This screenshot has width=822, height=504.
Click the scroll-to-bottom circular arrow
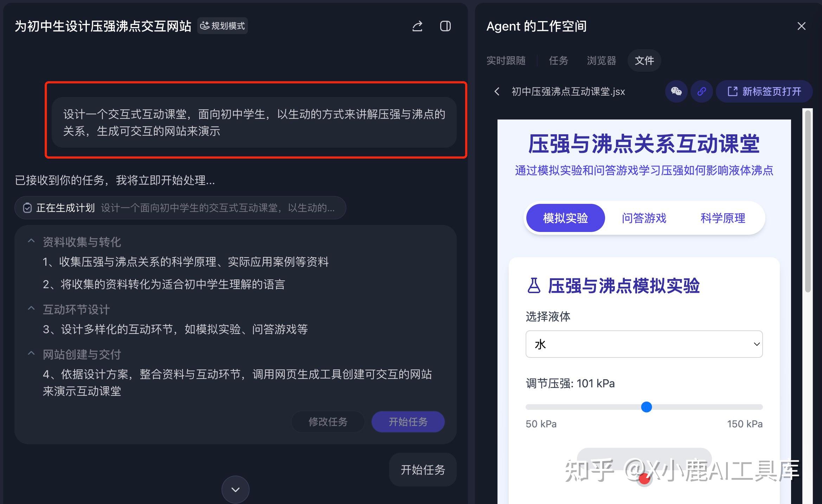(235, 489)
